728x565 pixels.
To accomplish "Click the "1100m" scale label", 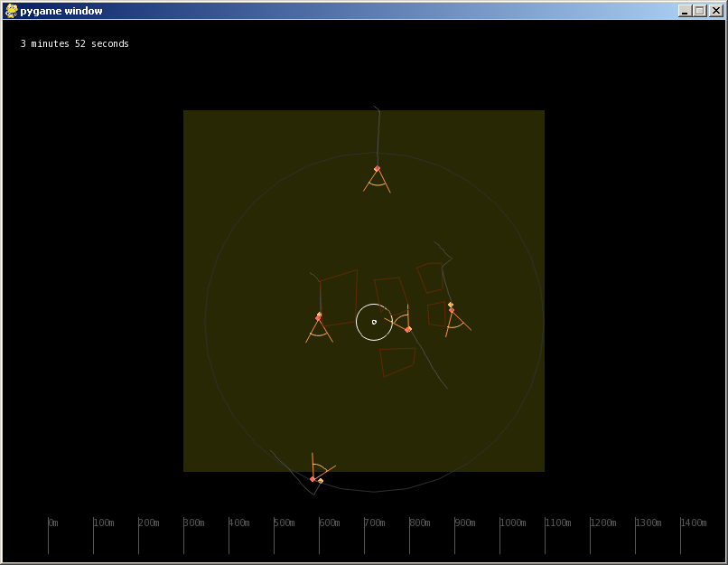I will point(558,523).
